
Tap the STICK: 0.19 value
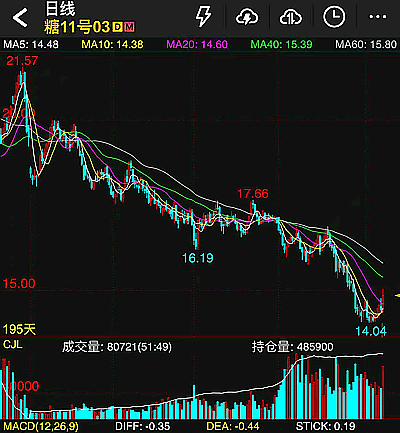[326, 426]
